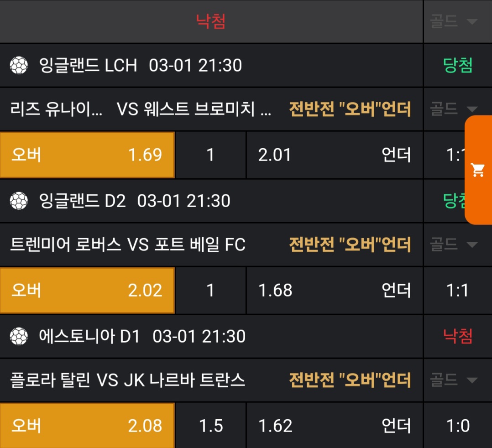Viewport: 492px width, 448px height.
Task: Select 언더 2.01 odds option
Action: click(x=335, y=155)
